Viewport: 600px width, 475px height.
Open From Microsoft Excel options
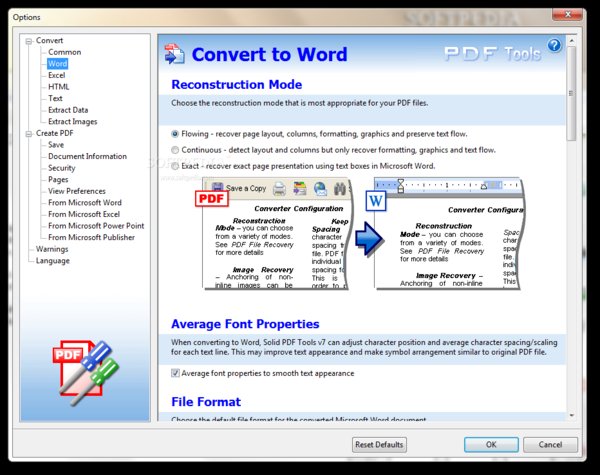pos(84,214)
